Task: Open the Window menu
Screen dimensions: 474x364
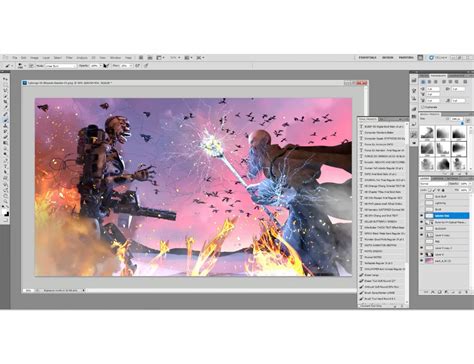Action: tap(115, 58)
